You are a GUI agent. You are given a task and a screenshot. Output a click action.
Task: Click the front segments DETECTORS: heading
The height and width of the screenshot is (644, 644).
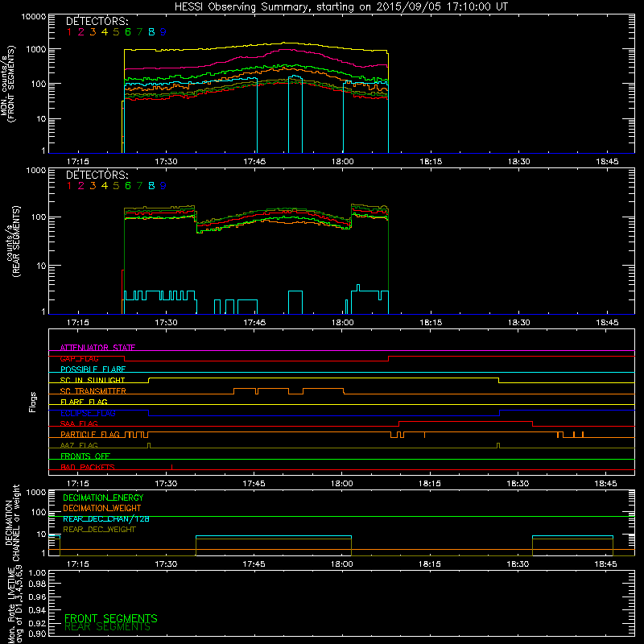[x=97, y=21]
